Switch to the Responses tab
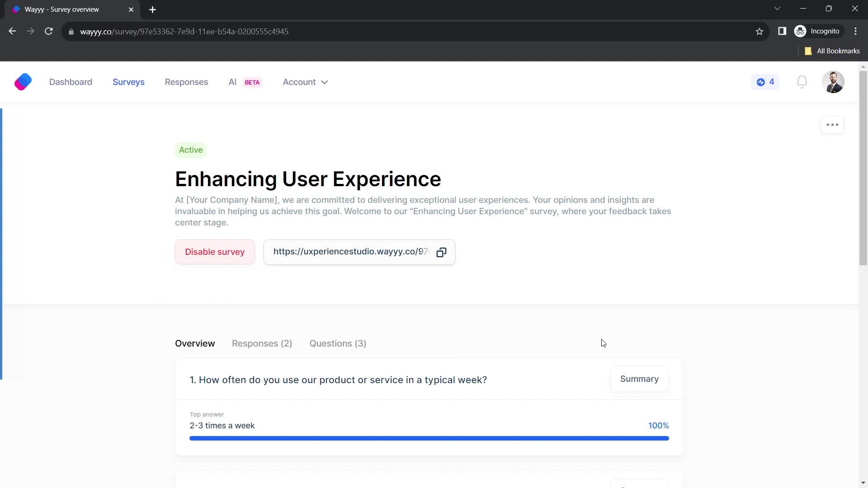This screenshot has height=488, width=868. (x=262, y=343)
